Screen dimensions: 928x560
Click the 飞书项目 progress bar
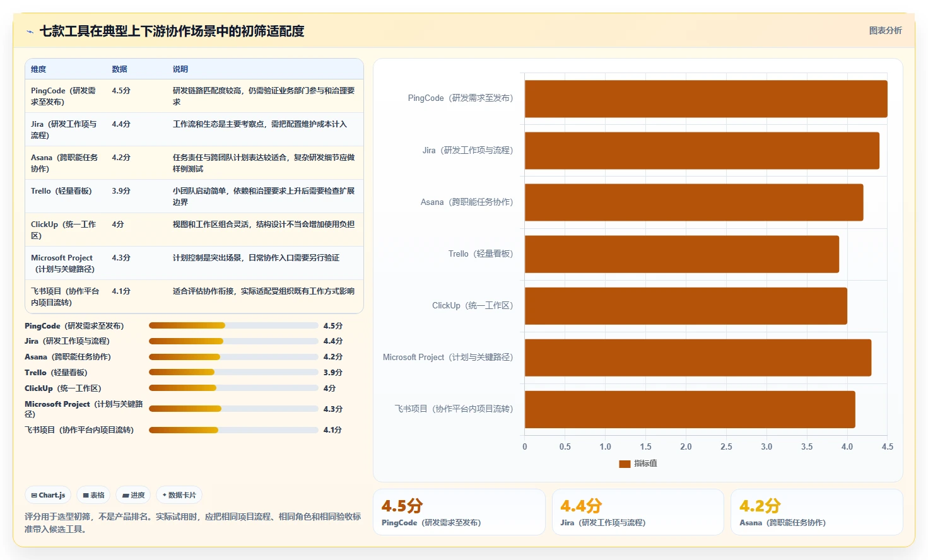(x=233, y=430)
